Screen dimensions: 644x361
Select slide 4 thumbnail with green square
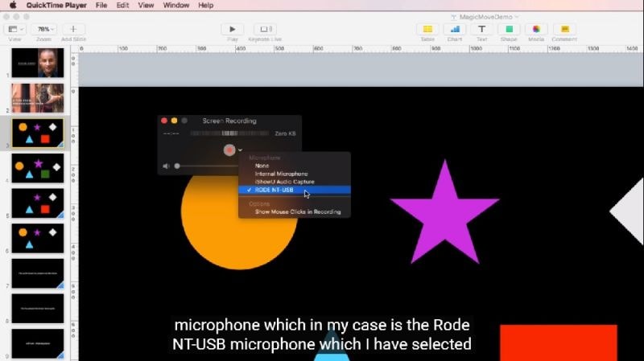coord(38,168)
